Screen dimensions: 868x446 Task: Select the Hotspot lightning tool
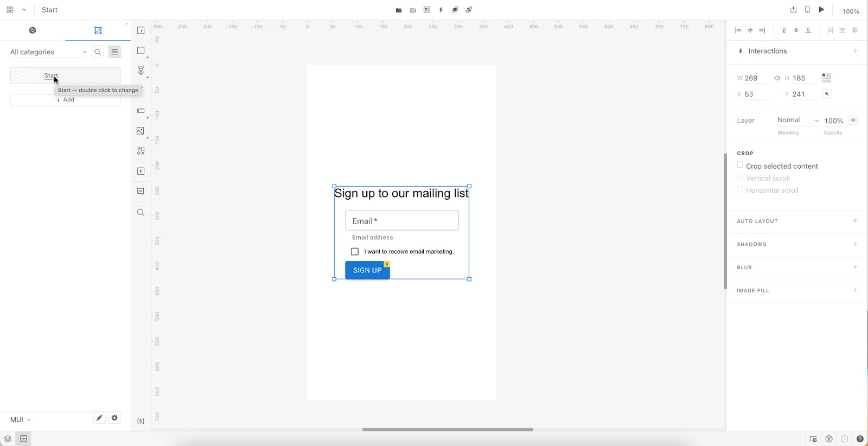click(141, 171)
